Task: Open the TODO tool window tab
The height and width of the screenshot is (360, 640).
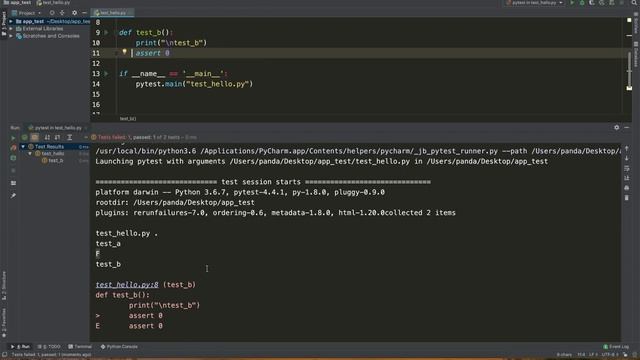Action: click(49, 347)
